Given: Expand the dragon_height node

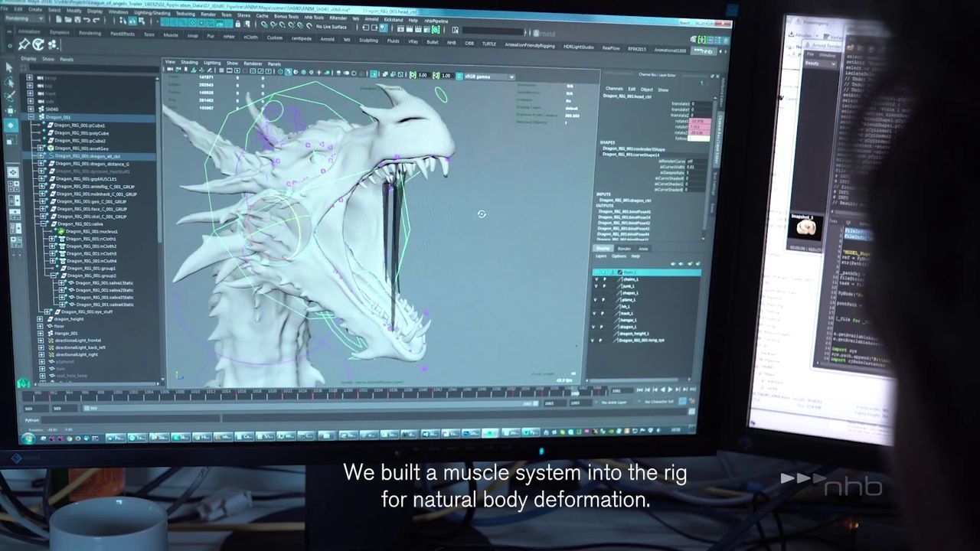Looking at the screenshot, I should click(x=40, y=319).
